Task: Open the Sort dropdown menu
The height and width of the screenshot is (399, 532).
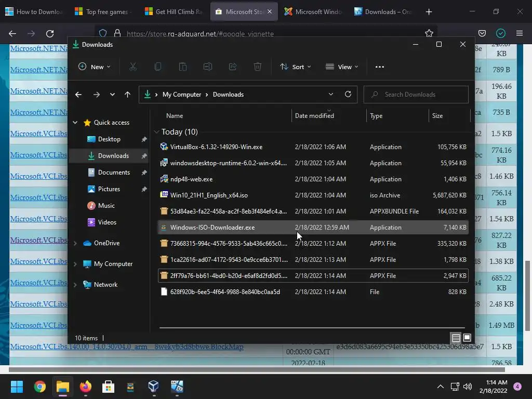Action: 296,67
